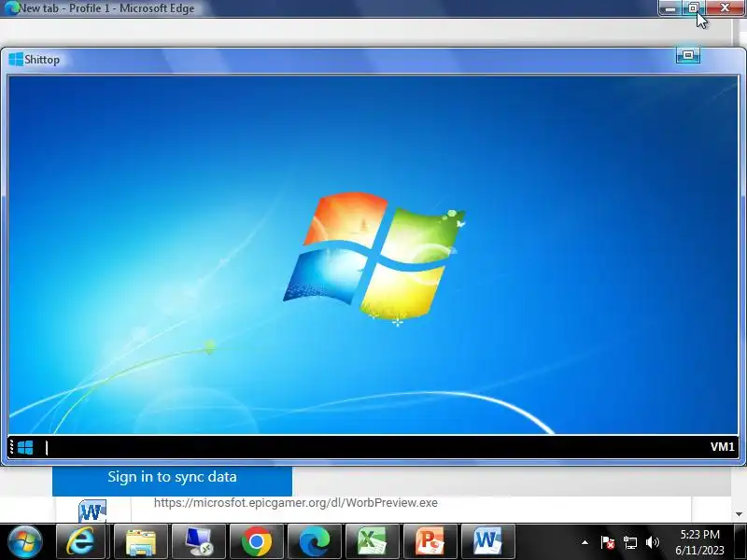Open Word from the taskbar
The width and height of the screenshot is (747, 560).
487,541
